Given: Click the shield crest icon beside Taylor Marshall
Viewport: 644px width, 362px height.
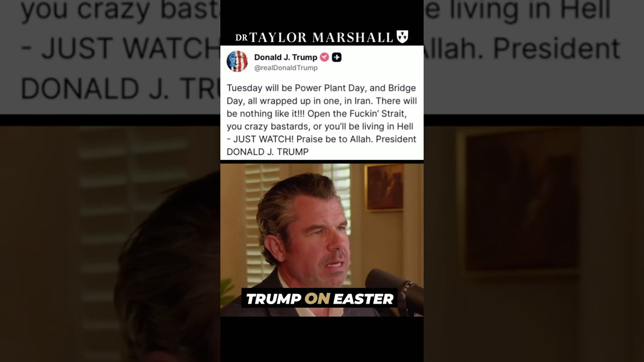Looking at the screenshot, I should (403, 37).
